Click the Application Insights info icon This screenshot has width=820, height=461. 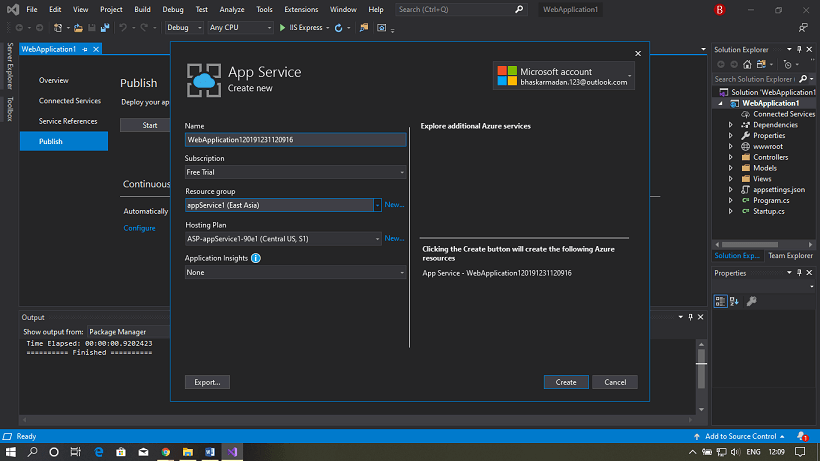(255, 258)
